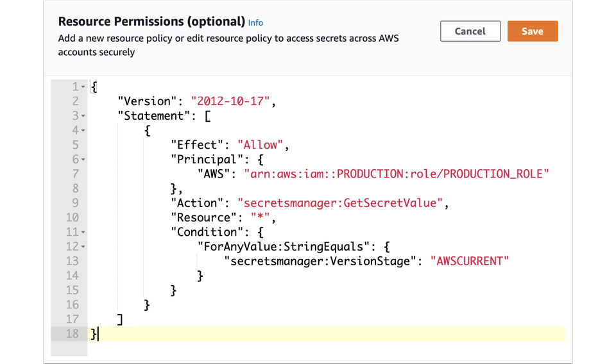Click the Cancel button
616x364 pixels.
pos(470,31)
